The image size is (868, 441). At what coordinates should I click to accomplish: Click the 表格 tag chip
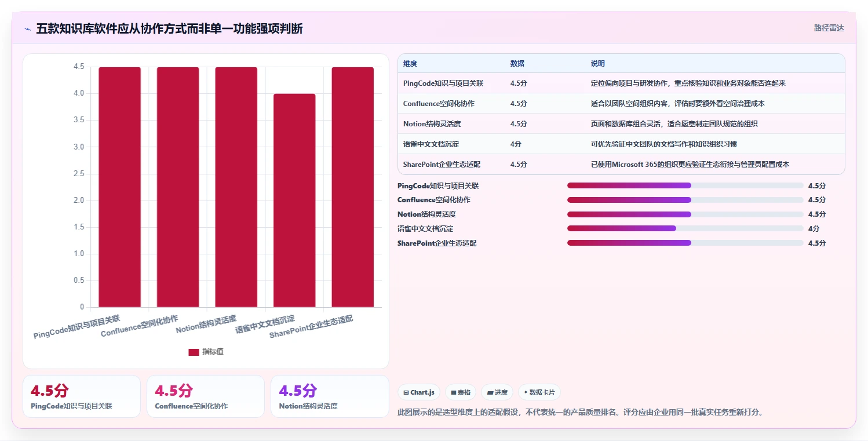click(461, 392)
